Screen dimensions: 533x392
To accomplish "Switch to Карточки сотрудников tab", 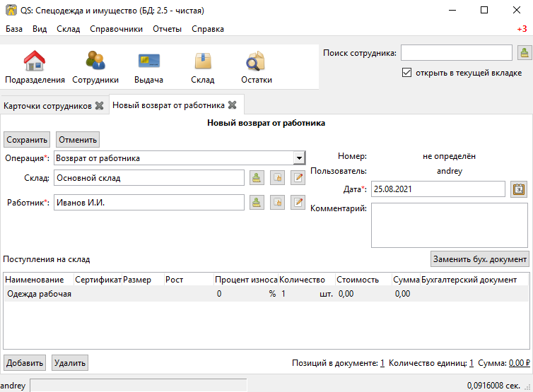I will pyautogui.click(x=47, y=106).
